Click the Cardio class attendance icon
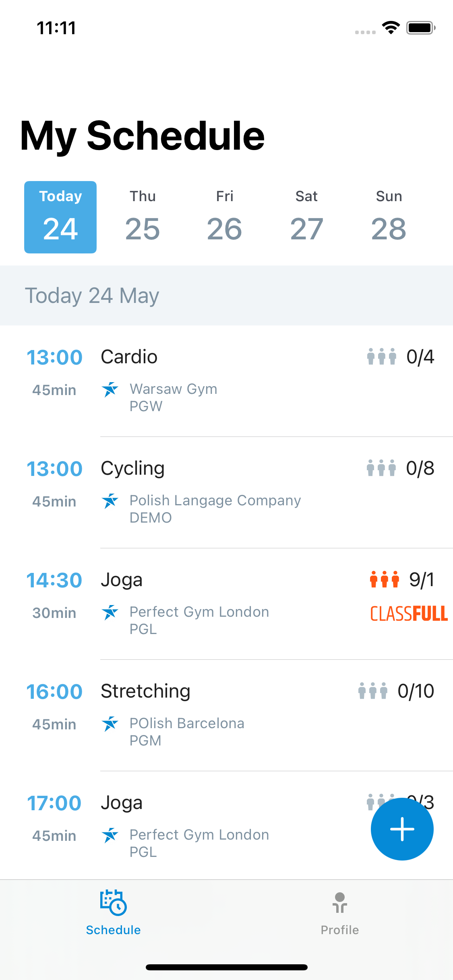This screenshot has height=980, width=453. [x=381, y=356]
